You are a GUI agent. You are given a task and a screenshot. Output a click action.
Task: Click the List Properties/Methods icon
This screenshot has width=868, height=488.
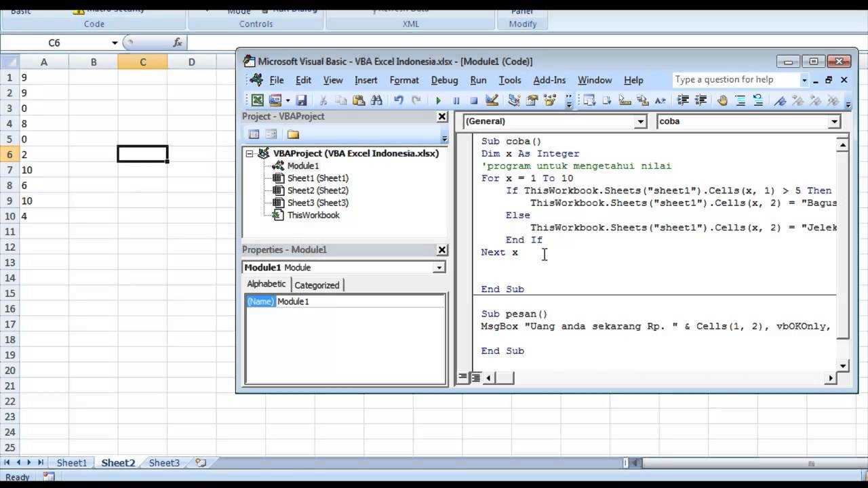click(x=589, y=100)
